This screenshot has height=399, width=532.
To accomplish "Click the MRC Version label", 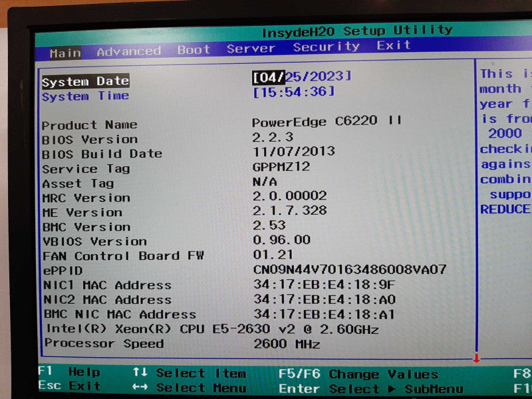I will tap(86, 198).
